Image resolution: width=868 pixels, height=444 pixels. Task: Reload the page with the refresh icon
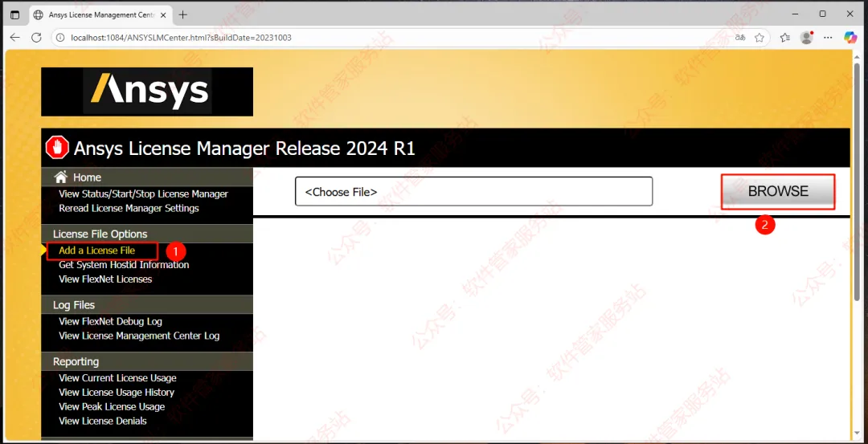36,38
